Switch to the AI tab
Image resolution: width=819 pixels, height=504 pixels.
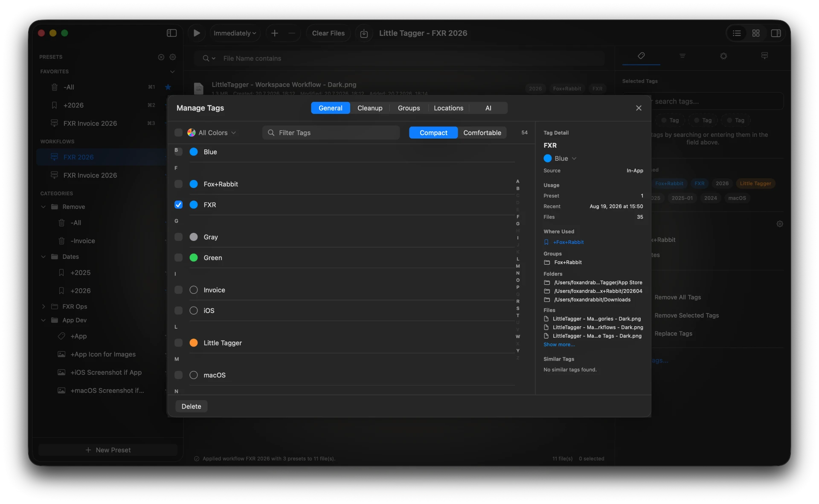pyautogui.click(x=488, y=108)
